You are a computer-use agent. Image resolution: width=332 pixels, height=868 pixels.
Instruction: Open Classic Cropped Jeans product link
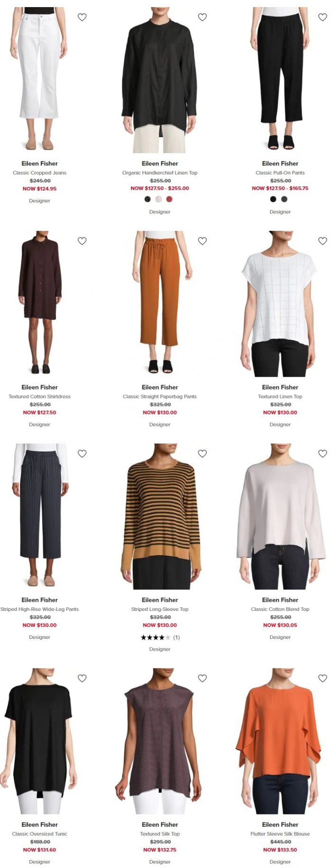pyautogui.click(x=39, y=173)
